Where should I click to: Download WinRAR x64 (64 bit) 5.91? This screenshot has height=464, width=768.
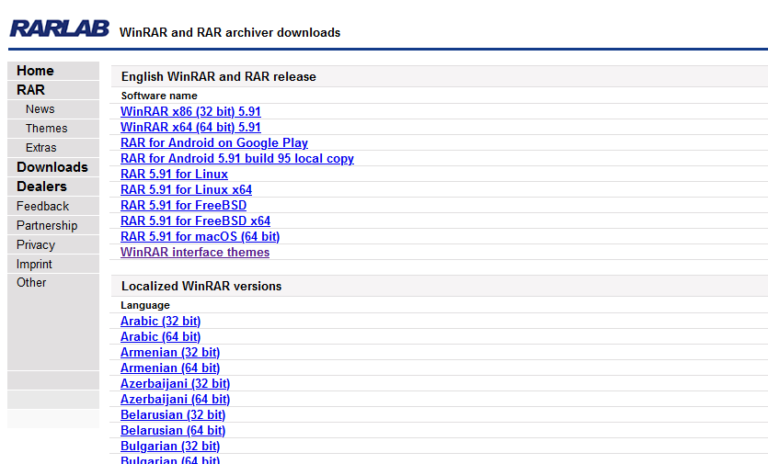point(191,127)
